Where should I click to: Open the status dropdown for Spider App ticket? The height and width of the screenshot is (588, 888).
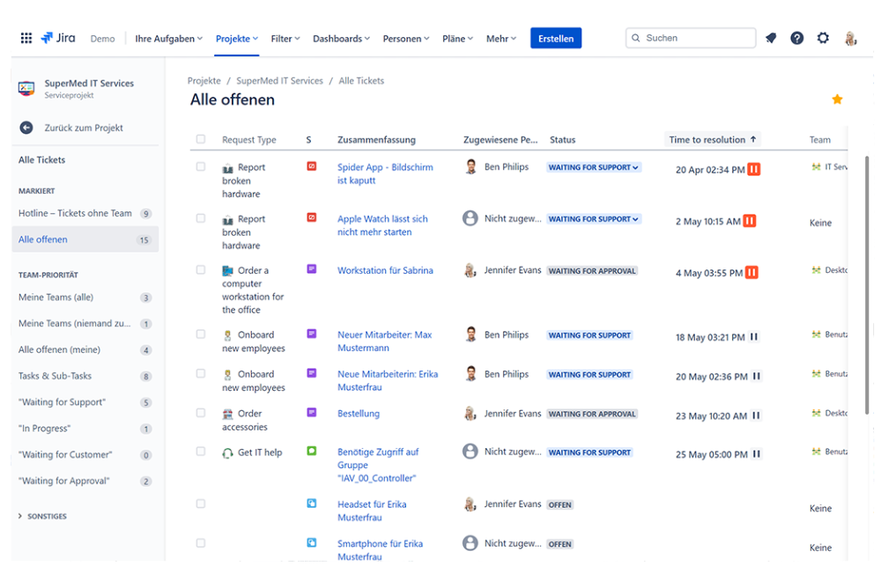pyautogui.click(x=594, y=167)
